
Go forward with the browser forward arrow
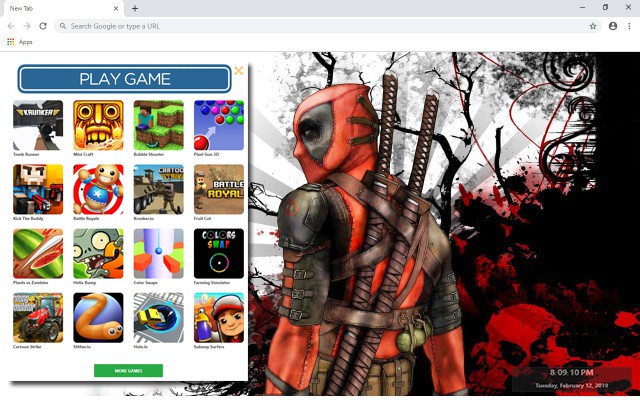click(x=27, y=26)
